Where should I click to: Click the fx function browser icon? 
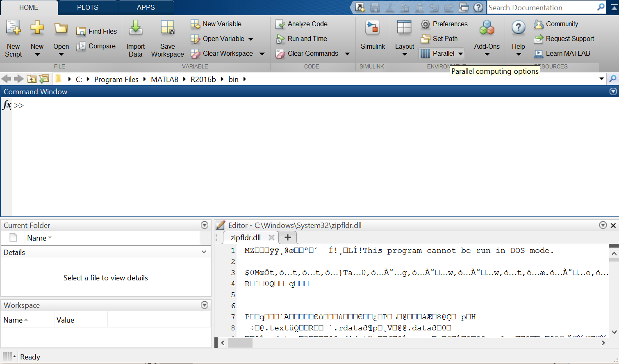pyautogui.click(x=7, y=105)
